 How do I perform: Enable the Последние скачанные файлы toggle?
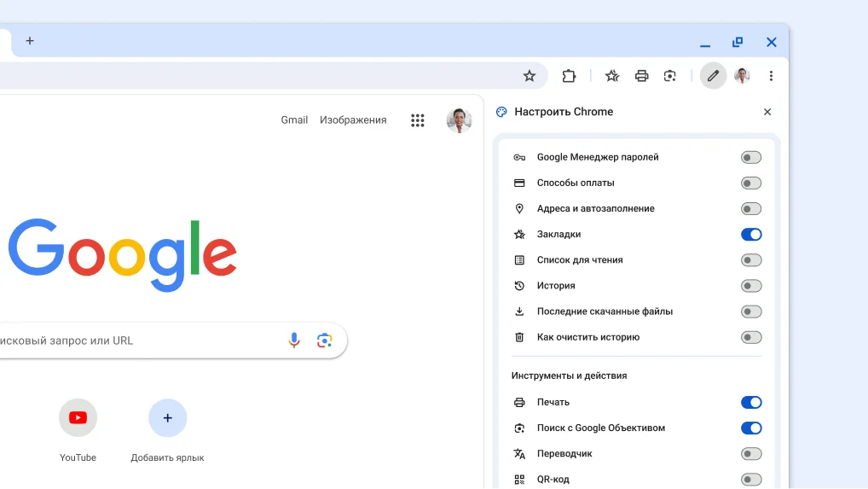[x=751, y=311]
